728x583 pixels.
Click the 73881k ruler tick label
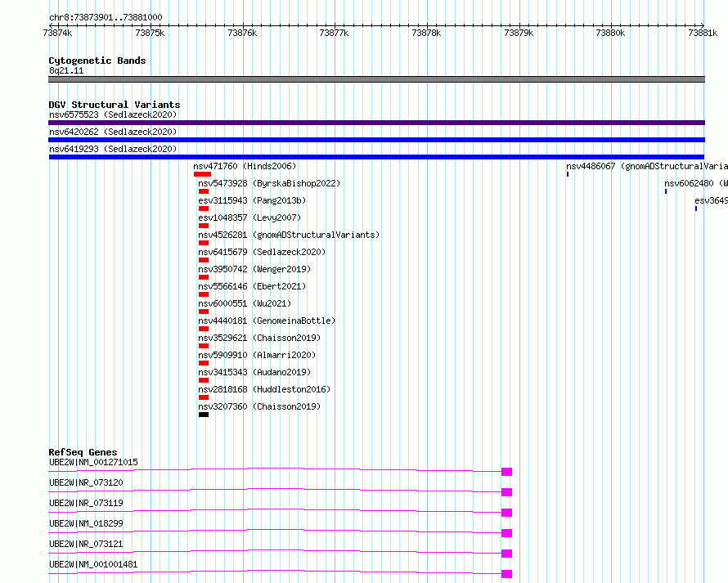coord(703,33)
